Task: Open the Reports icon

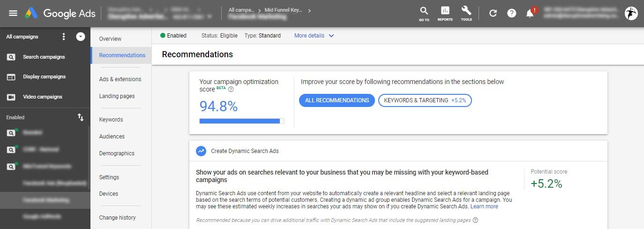Action: 445,14
